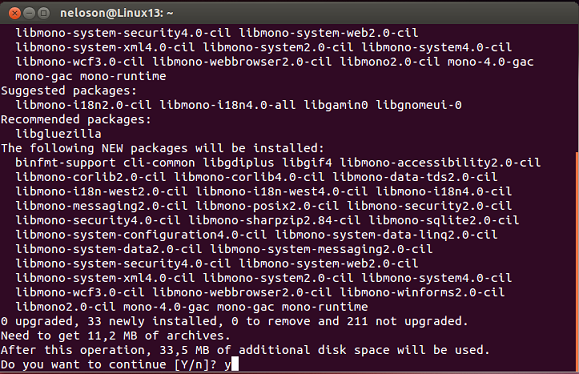Image resolution: width=579 pixels, height=374 pixels.
Task: Click the 'Do you want to continue' prompt line
Action: 120,364
